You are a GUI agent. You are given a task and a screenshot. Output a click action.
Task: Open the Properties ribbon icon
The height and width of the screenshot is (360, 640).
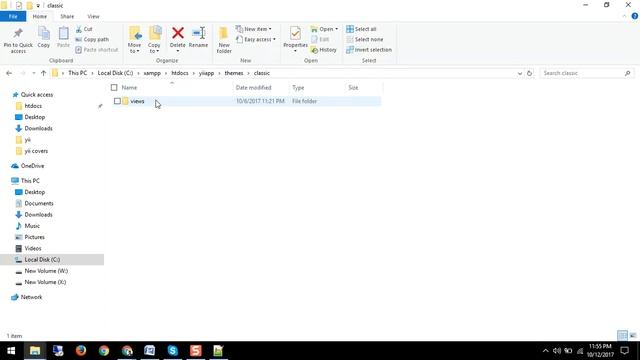point(295,33)
